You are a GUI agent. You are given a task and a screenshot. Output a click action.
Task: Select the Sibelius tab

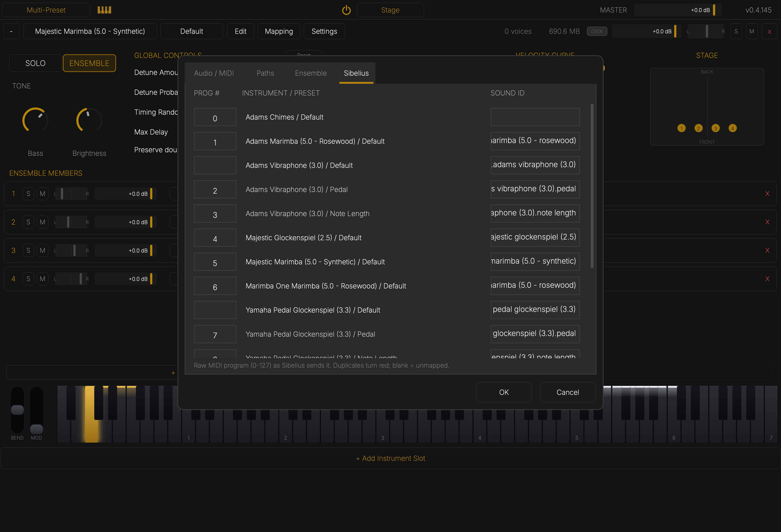356,73
